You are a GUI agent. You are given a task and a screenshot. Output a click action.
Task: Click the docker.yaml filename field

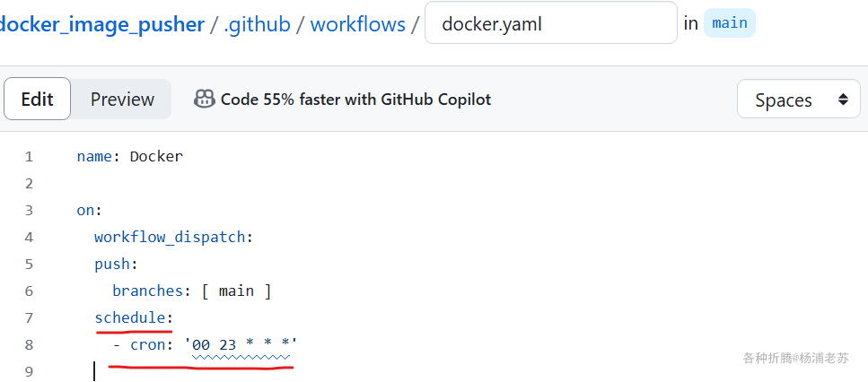551,22
